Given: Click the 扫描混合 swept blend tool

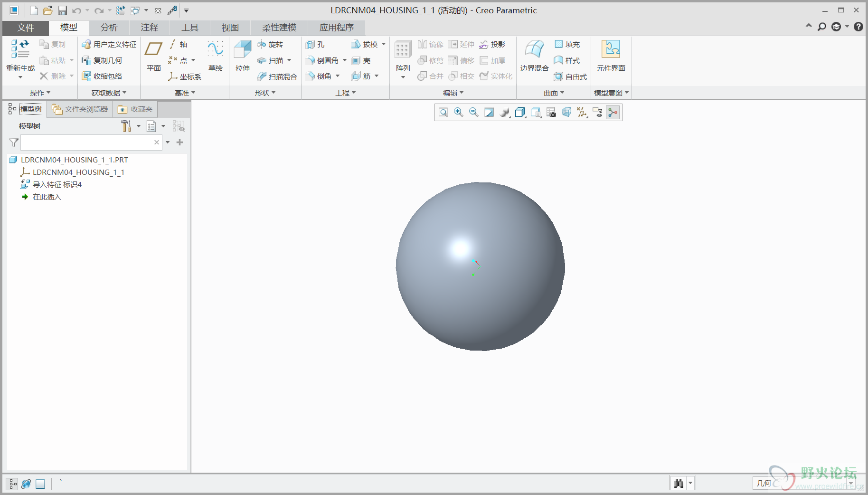Looking at the screenshot, I should coord(277,76).
